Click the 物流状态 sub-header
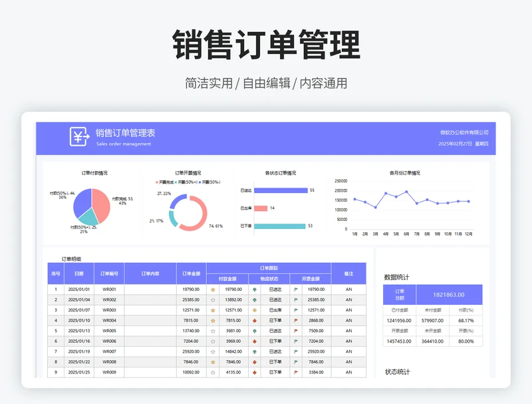Image resolution: width=532 pixels, height=404 pixels. 269,279
